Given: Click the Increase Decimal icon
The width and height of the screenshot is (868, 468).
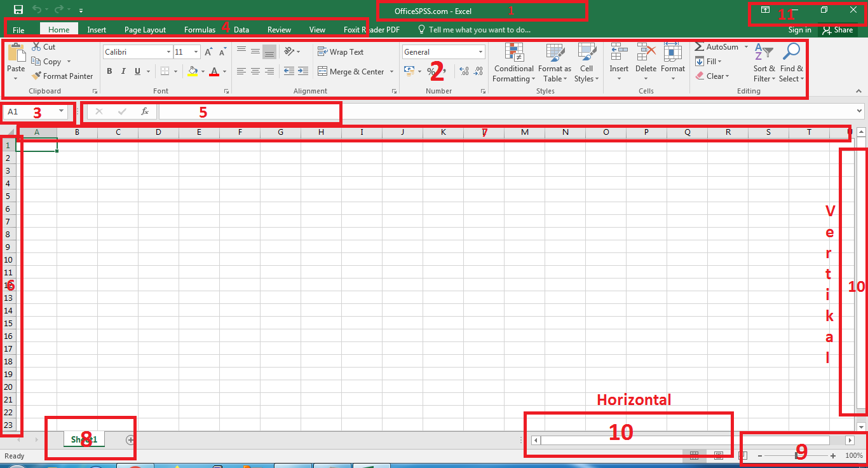Looking at the screenshot, I should tap(464, 71).
